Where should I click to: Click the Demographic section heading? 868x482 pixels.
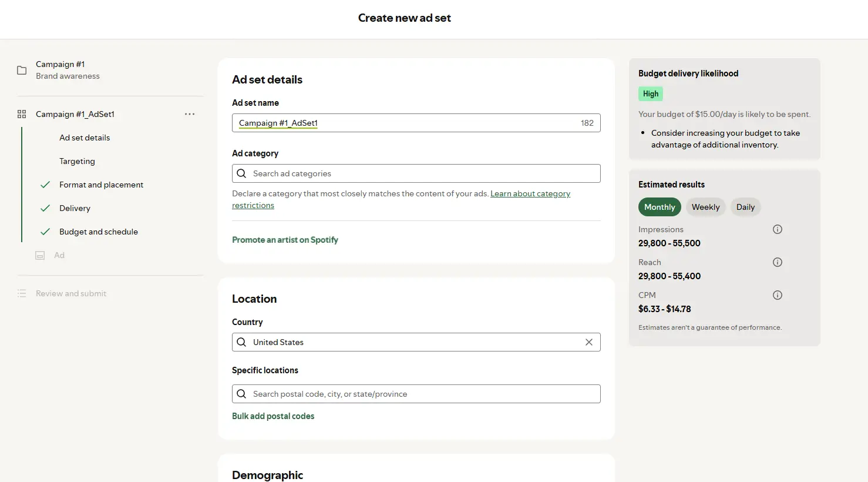pos(267,475)
